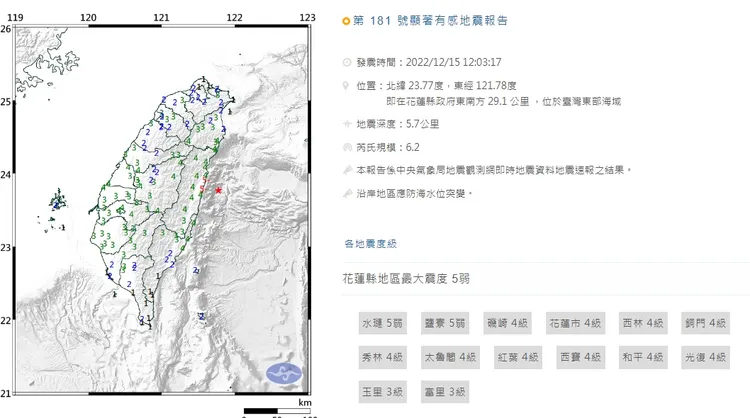750x418 pixels.
Task: Click the 花蓮縣地區最大震度 5弱 heading
Action: (406, 278)
